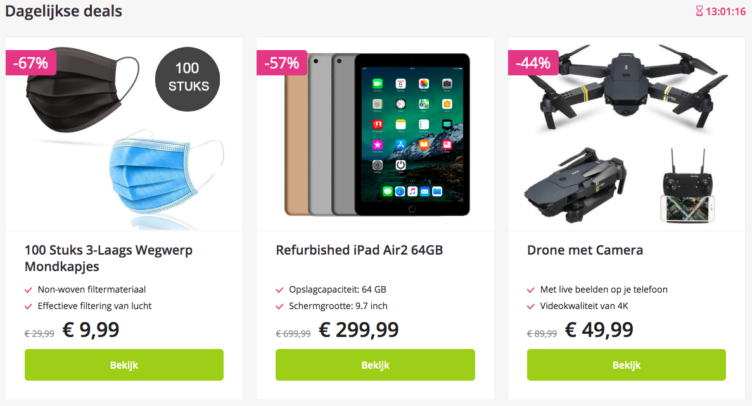Image resolution: width=752 pixels, height=406 pixels.
Task: Open the face masks product image
Action: pyautogui.click(x=124, y=134)
